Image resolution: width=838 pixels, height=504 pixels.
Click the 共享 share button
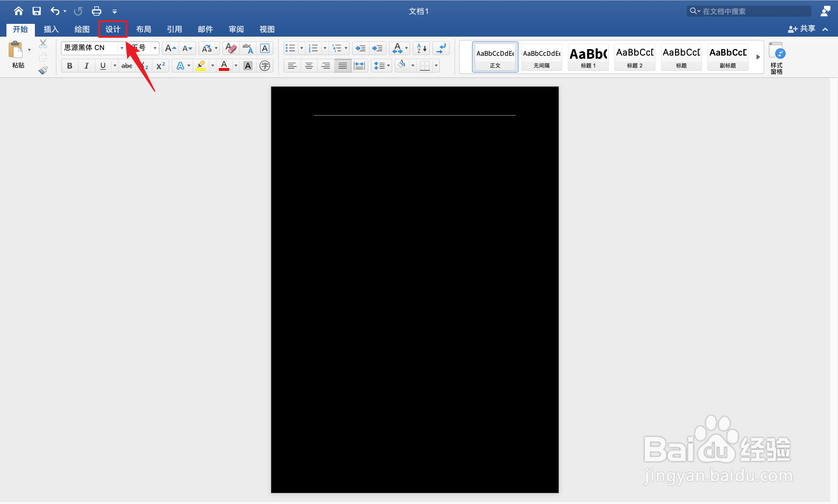tap(802, 29)
